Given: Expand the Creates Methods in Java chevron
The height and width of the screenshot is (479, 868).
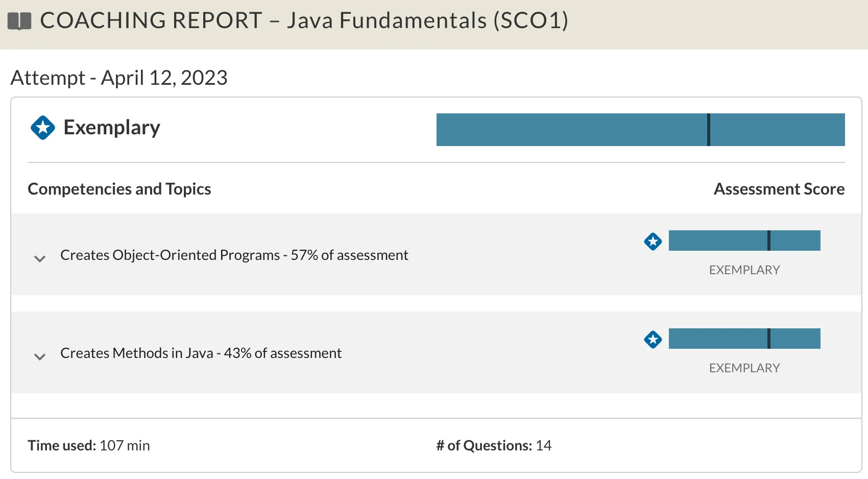Looking at the screenshot, I should point(40,356).
